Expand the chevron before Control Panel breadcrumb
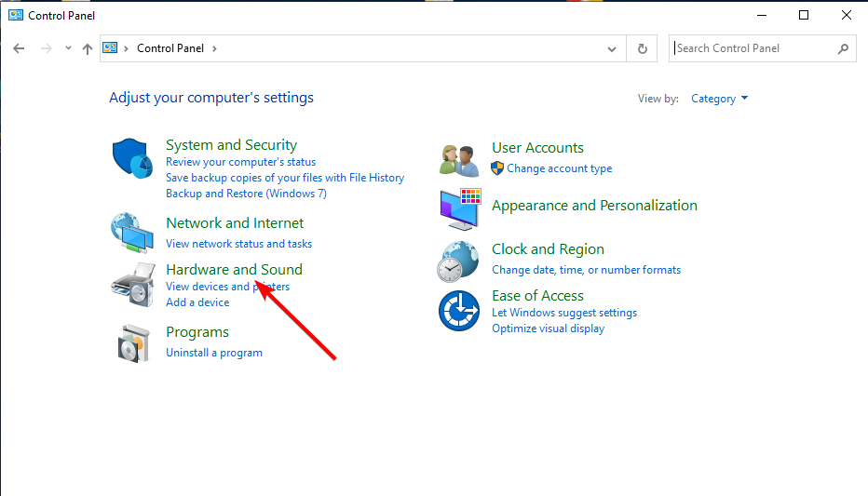Screen dimensions: 868x496 click(127, 48)
